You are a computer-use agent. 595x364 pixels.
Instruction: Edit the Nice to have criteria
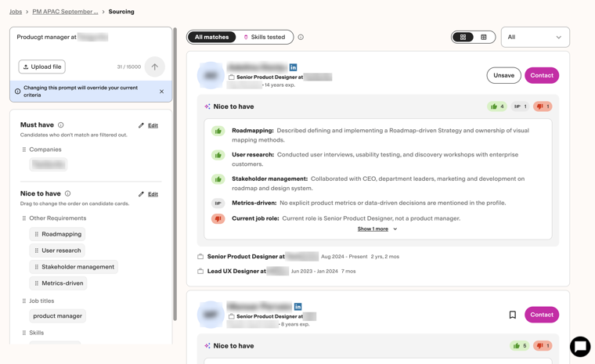click(153, 194)
